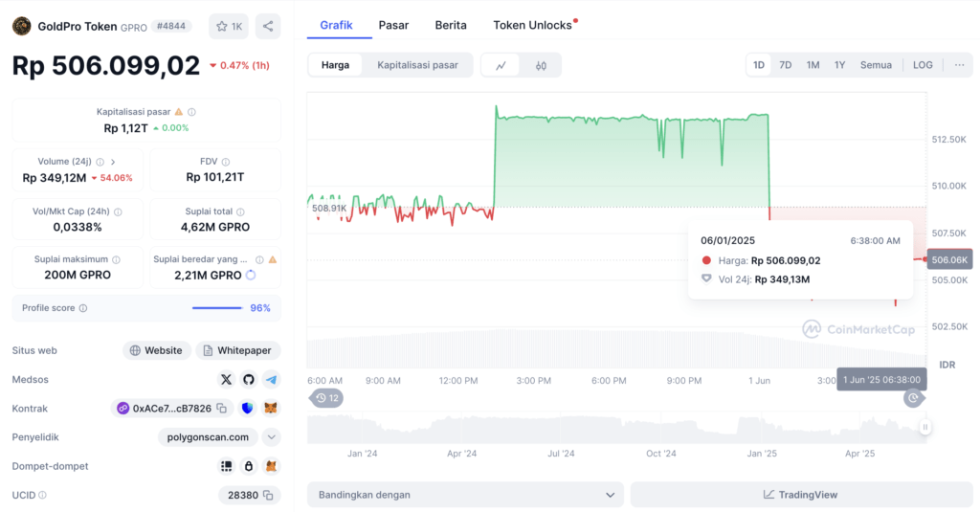Click the Rp 1,12T market cap value

(x=125, y=128)
